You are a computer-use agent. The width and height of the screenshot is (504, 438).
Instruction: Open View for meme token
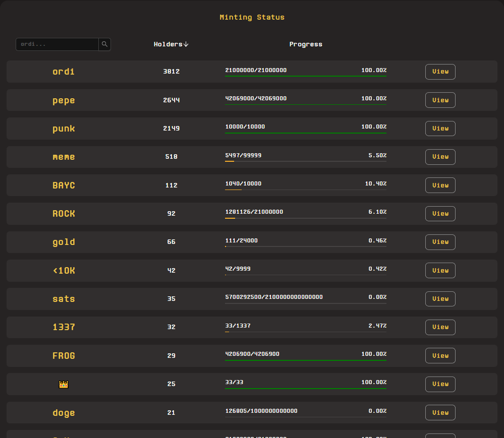click(x=440, y=157)
